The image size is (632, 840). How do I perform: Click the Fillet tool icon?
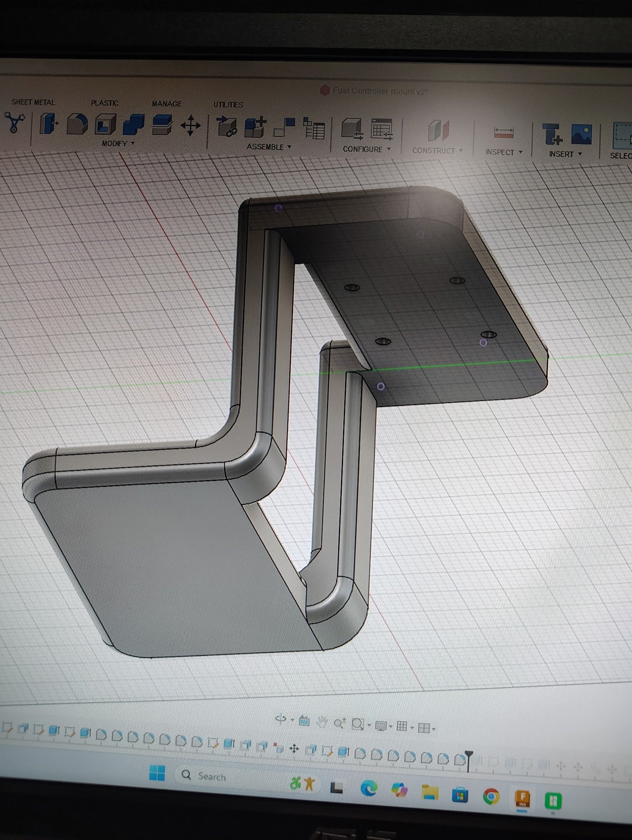[77, 124]
